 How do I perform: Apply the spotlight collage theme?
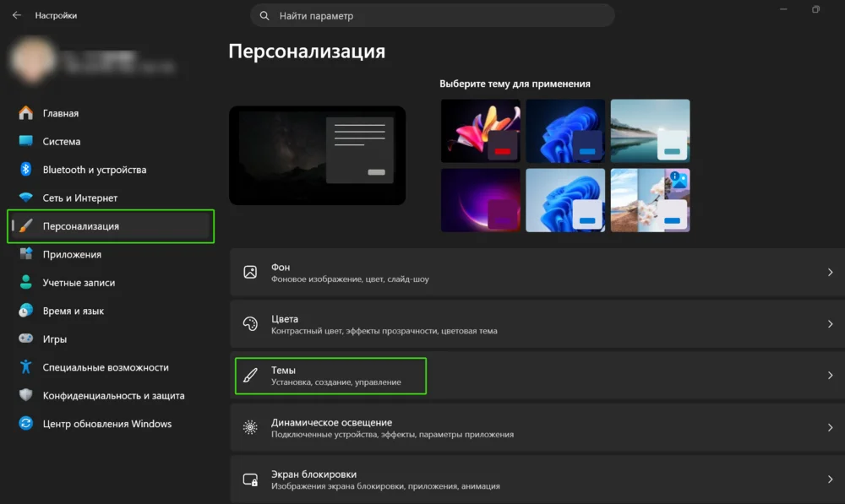pos(650,200)
